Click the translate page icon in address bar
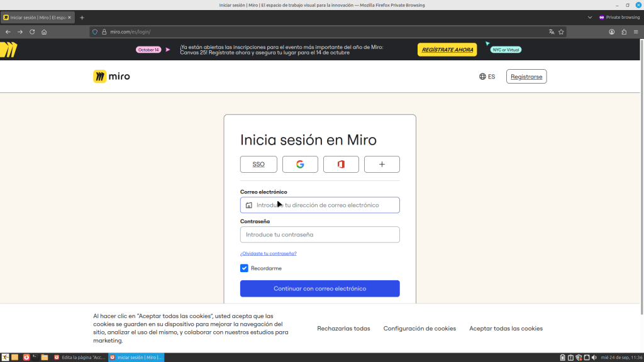The width and height of the screenshot is (644, 362). pyautogui.click(x=552, y=31)
